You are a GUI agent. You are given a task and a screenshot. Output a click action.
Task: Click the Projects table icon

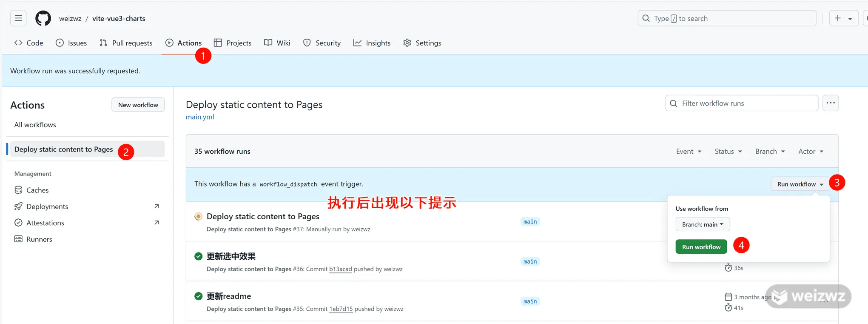point(218,43)
